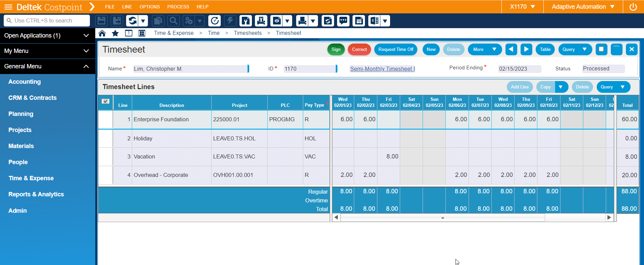Screen dimensions: 644x265
Task: Click the star favorites icon
Action: (115, 33)
